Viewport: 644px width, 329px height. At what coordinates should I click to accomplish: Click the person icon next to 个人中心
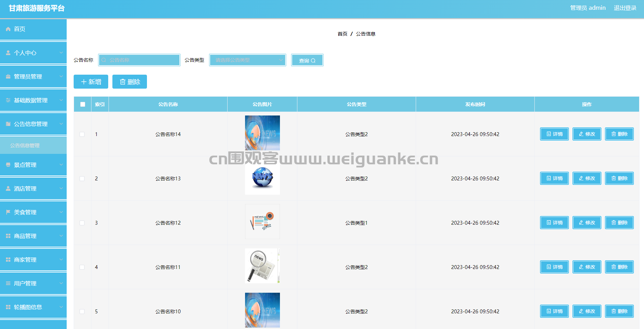[8, 53]
